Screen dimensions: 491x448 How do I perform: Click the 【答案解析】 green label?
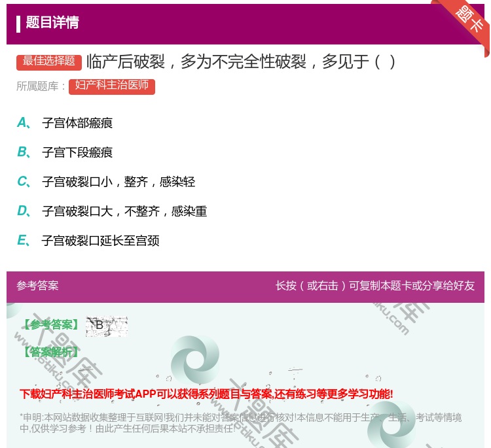pyautogui.click(x=51, y=353)
